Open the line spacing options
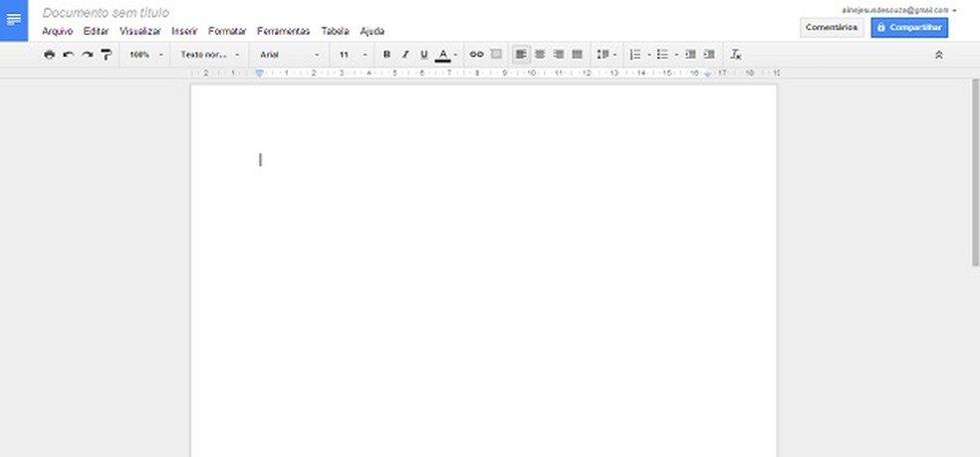The height and width of the screenshot is (457, 980). click(607, 55)
